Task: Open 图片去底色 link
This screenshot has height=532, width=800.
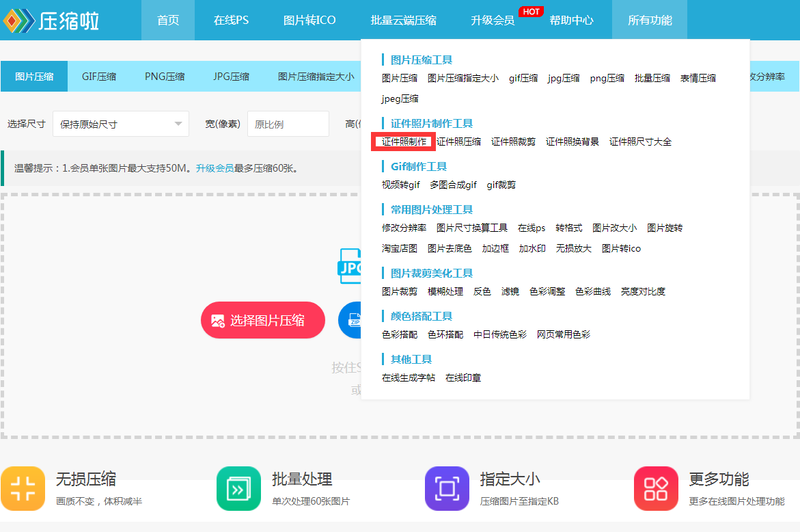Action: point(449,248)
